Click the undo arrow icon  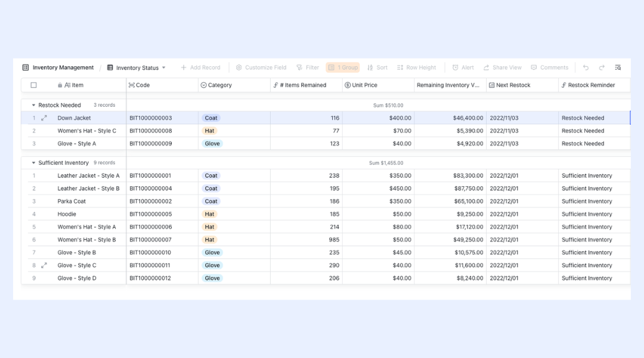(x=586, y=67)
